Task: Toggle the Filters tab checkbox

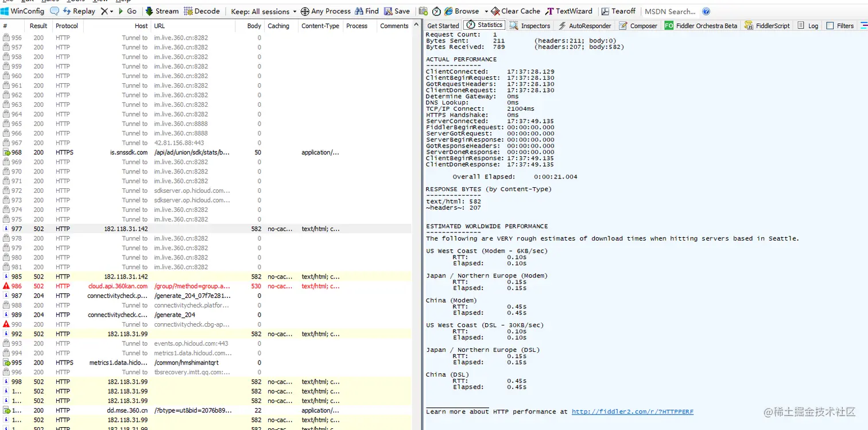Action: [x=830, y=25]
